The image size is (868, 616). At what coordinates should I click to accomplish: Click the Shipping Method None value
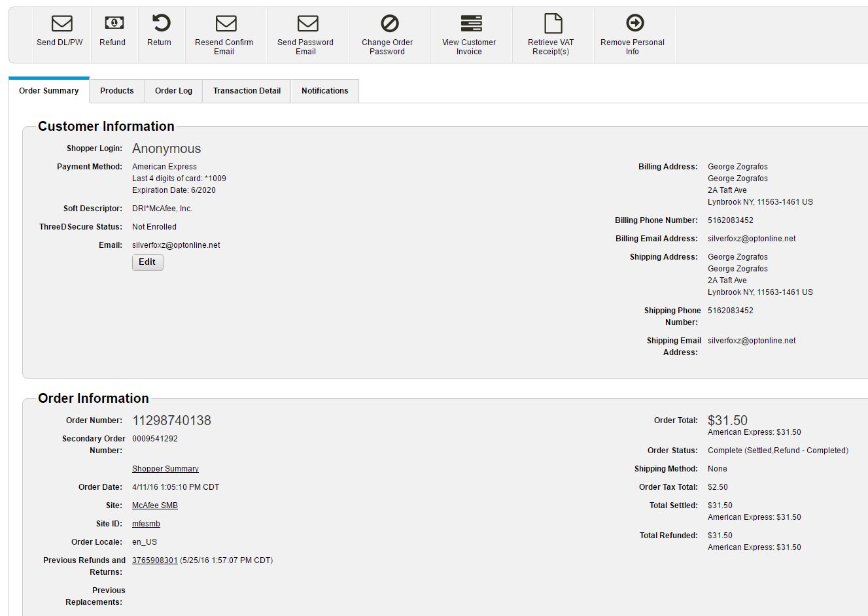pos(718,469)
